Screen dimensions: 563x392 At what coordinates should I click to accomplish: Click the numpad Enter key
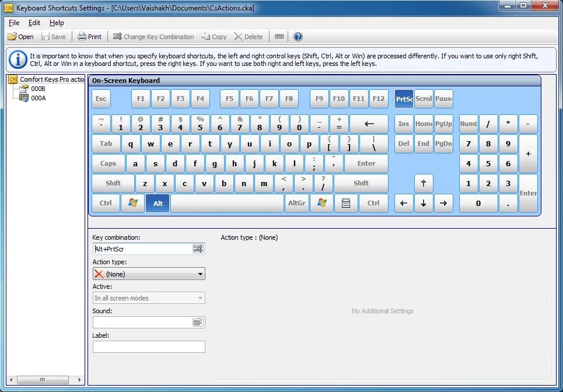(x=528, y=194)
